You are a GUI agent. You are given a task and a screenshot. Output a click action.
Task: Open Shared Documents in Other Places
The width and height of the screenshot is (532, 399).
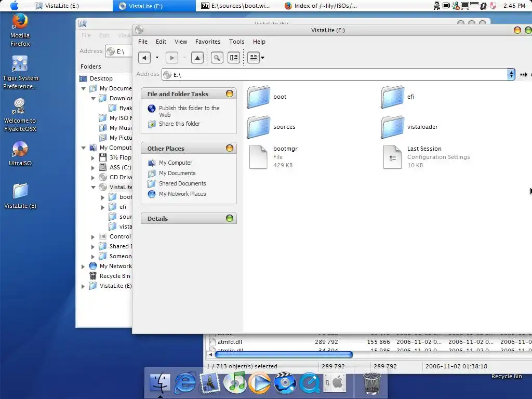182,183
